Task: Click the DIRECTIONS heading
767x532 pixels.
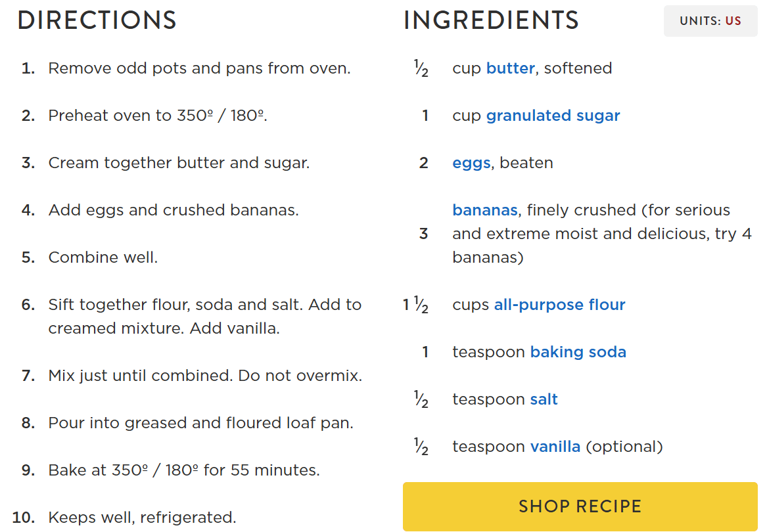Action: point(97,20)
